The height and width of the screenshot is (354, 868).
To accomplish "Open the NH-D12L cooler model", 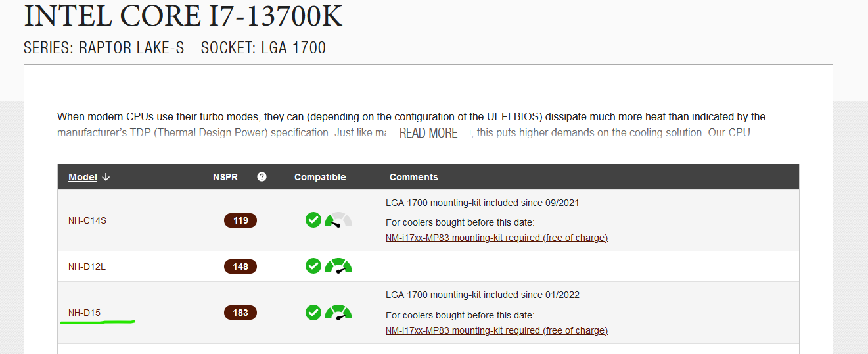I will pyautogui.click(x=87, y=266).
